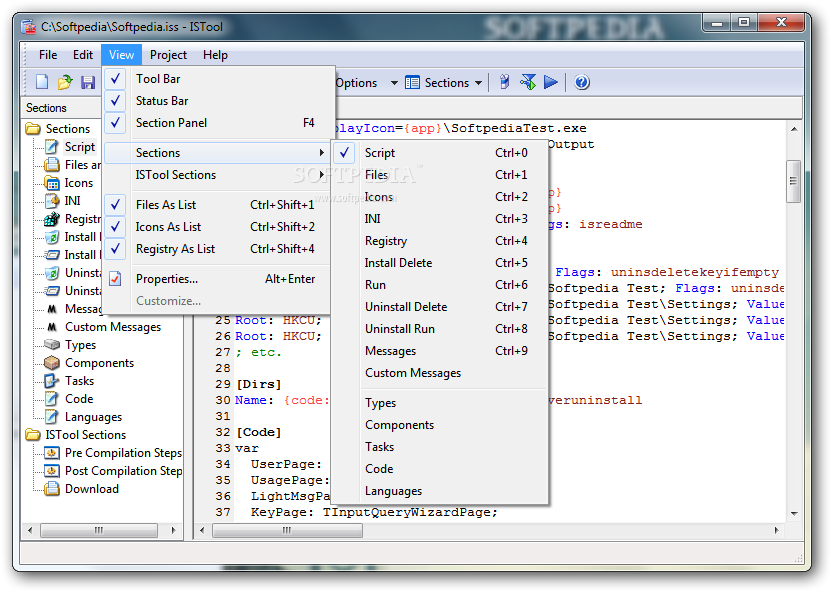The width and height of the screenshot is (832, 592).
Task: Open the Edit menu
Action: pyautogui.click(x=83, y=55)
